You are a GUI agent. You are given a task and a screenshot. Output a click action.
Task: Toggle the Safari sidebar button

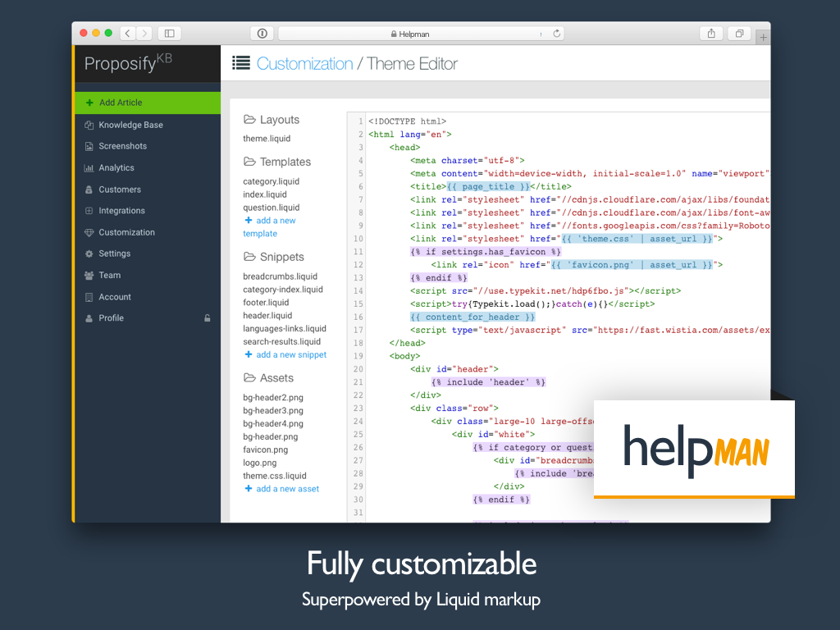169,33
